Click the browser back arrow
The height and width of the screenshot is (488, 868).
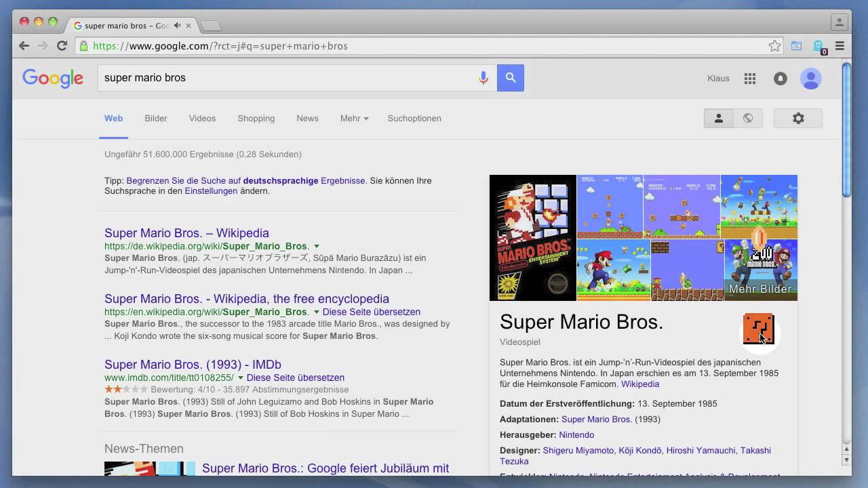[24, 46]
